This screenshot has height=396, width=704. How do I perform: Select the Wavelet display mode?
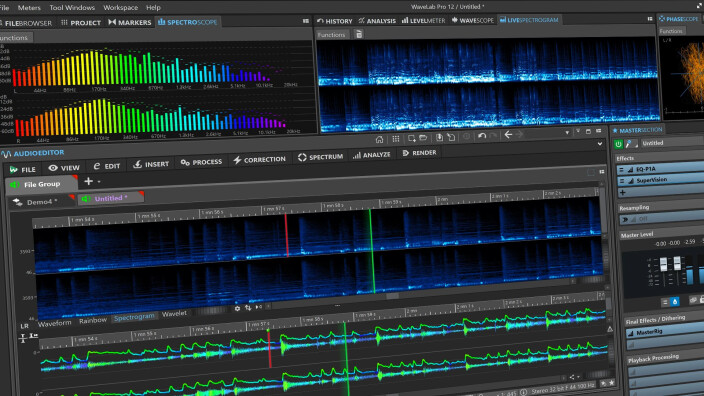coord(174,314)
